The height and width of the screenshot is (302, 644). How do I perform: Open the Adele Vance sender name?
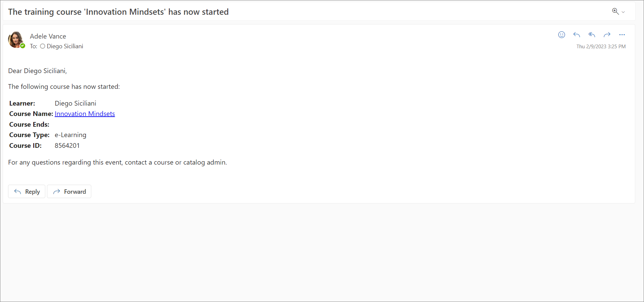click(48, 36)
